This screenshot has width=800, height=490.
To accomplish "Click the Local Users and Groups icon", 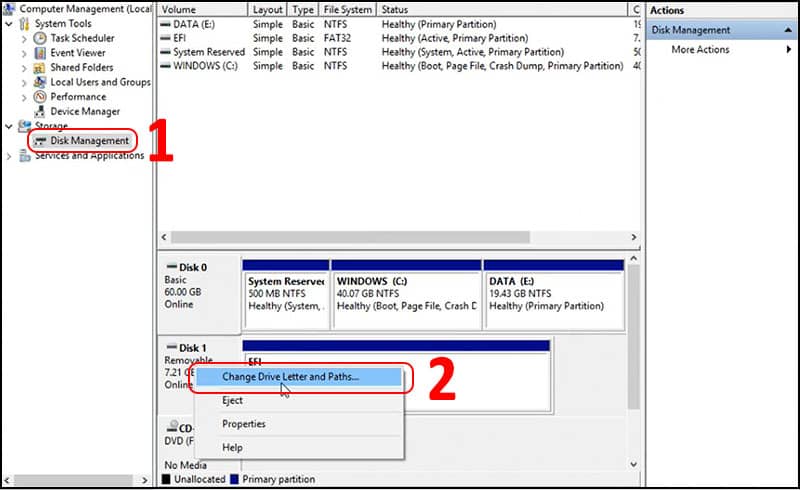I will [40, 82].
